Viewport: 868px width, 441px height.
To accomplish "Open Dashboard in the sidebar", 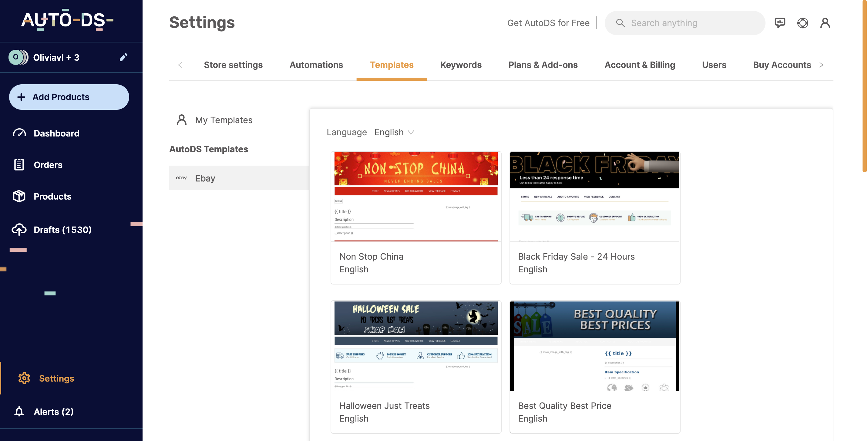I will point(57,133).
